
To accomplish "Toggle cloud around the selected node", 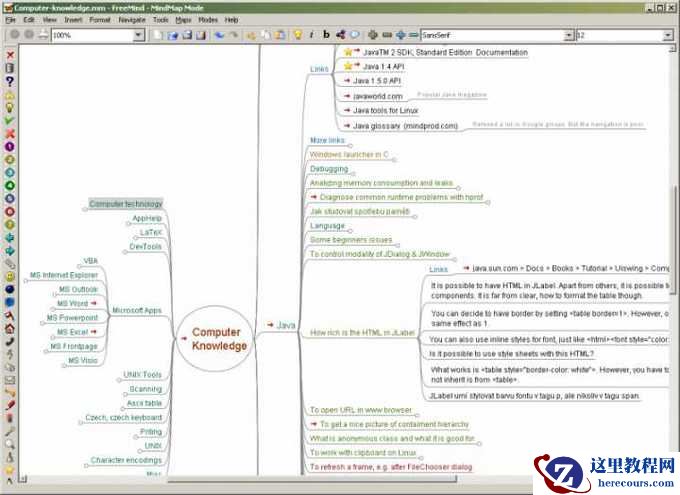I will click(x=354, y=35).
